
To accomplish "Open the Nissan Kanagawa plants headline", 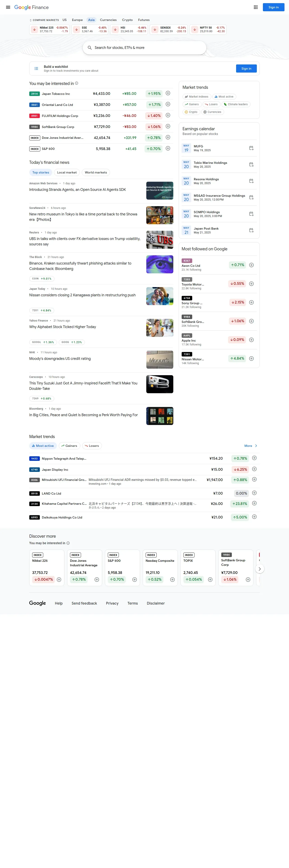I will pyautogui.click(x=82, y=295).
